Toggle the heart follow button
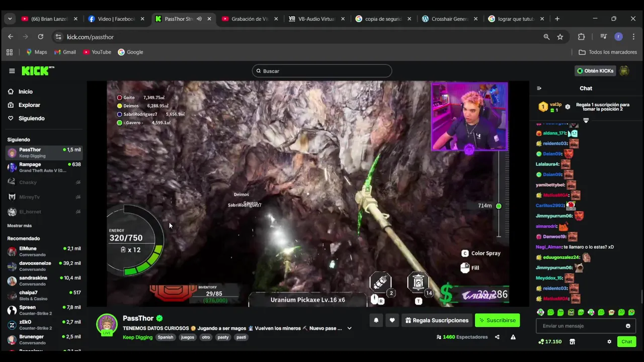 pyautogui.click(x=392, y=320)
